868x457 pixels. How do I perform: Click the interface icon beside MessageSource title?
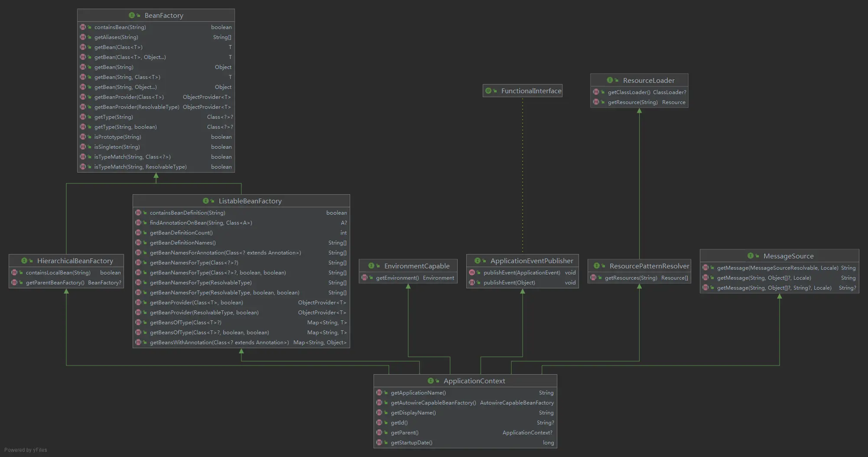751,256
